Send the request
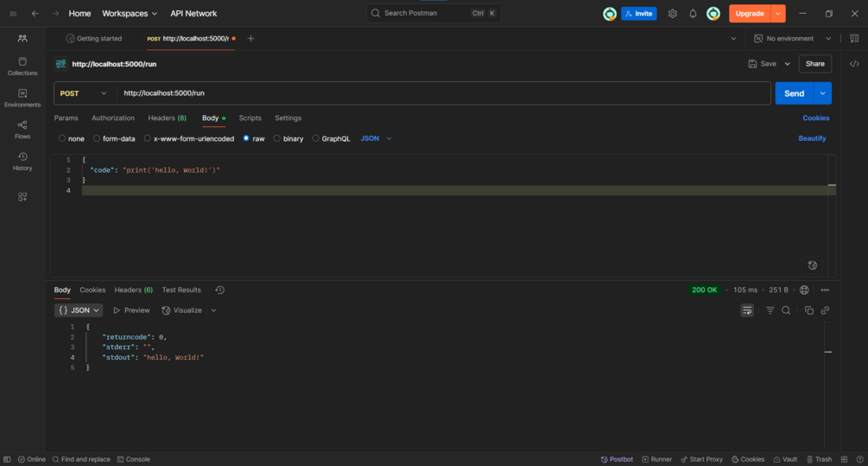Screen dimensions: 868x466 click(x=794, y=93)
